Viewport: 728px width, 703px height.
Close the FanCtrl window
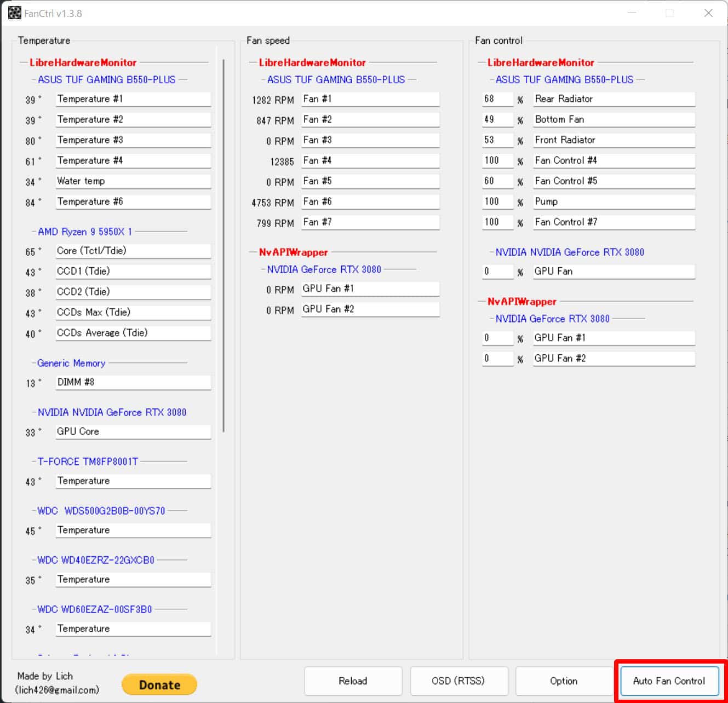[708, 13]
